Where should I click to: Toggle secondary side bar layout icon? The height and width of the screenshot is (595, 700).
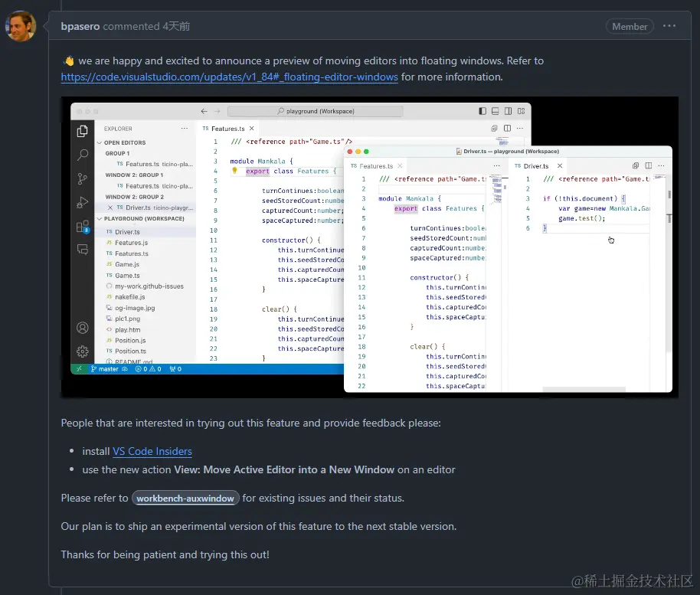[x=508, y=111]
